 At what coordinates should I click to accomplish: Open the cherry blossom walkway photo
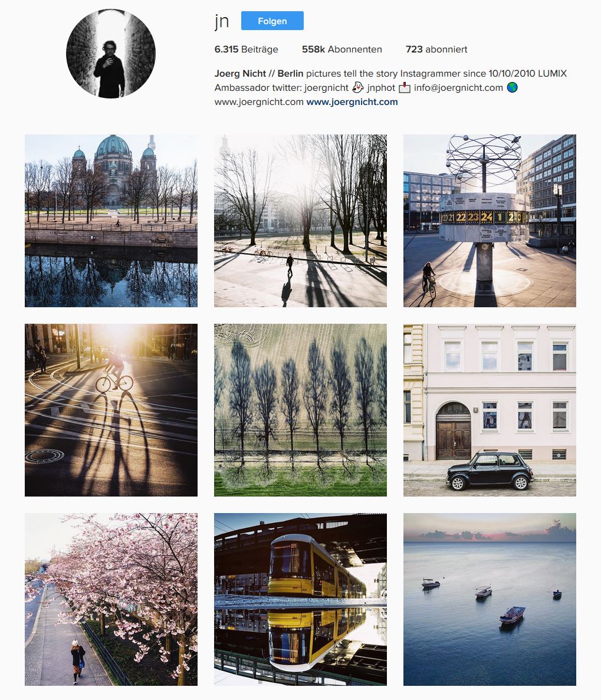[x=111, y=599]
